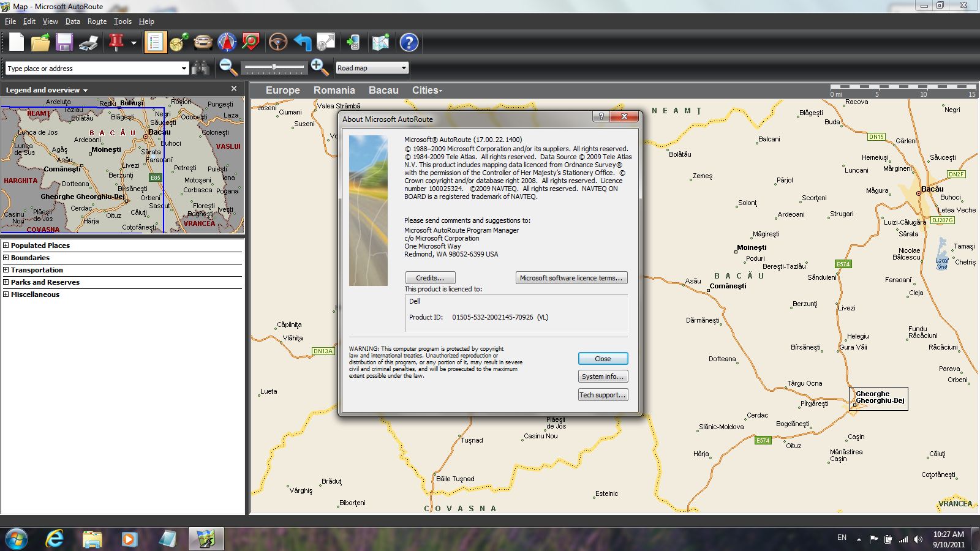This screenshot has width=980, height=551.
Task: Click the car driving directions icon
Action: (203, 42)
